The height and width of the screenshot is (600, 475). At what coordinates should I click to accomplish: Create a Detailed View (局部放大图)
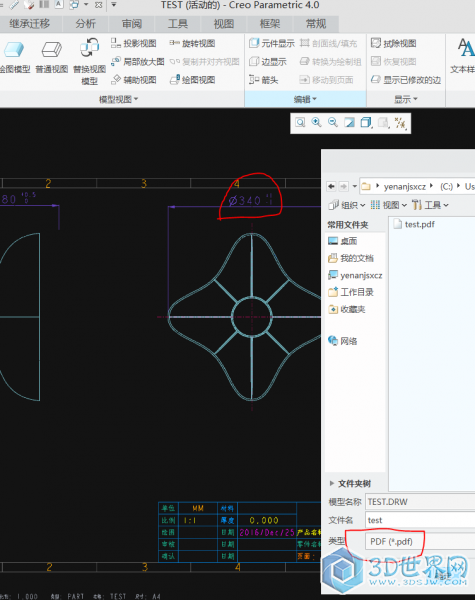coord(137,62)
